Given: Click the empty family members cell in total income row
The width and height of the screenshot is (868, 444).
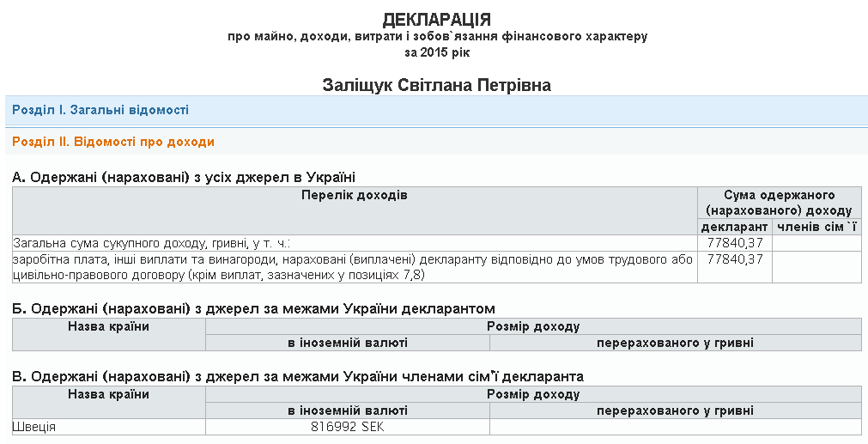Looking at the screenshot, I should (816, 243).
